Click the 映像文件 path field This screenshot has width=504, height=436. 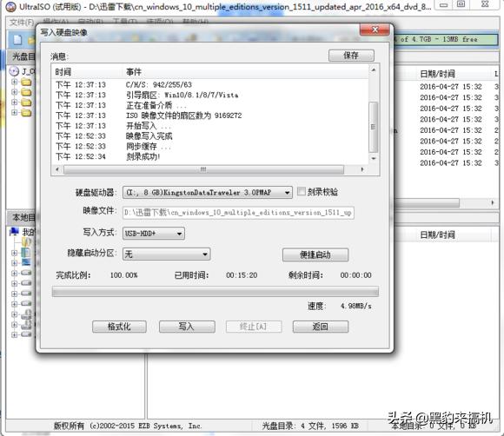pos(238,213)
